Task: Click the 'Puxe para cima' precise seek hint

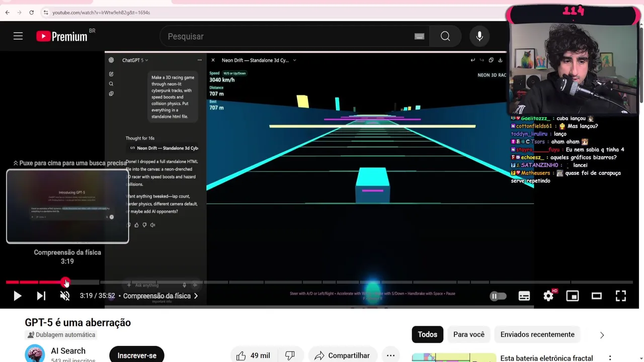Action: (70, 163)
